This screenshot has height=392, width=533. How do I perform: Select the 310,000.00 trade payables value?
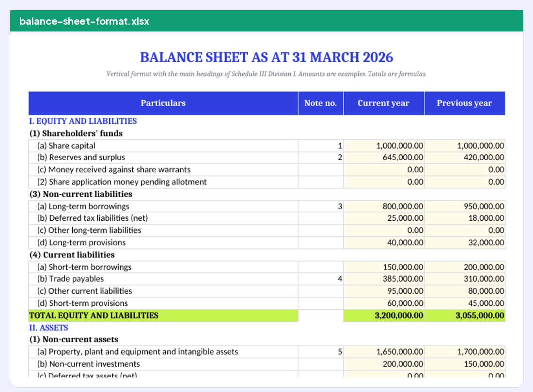[x=464, y=279]
